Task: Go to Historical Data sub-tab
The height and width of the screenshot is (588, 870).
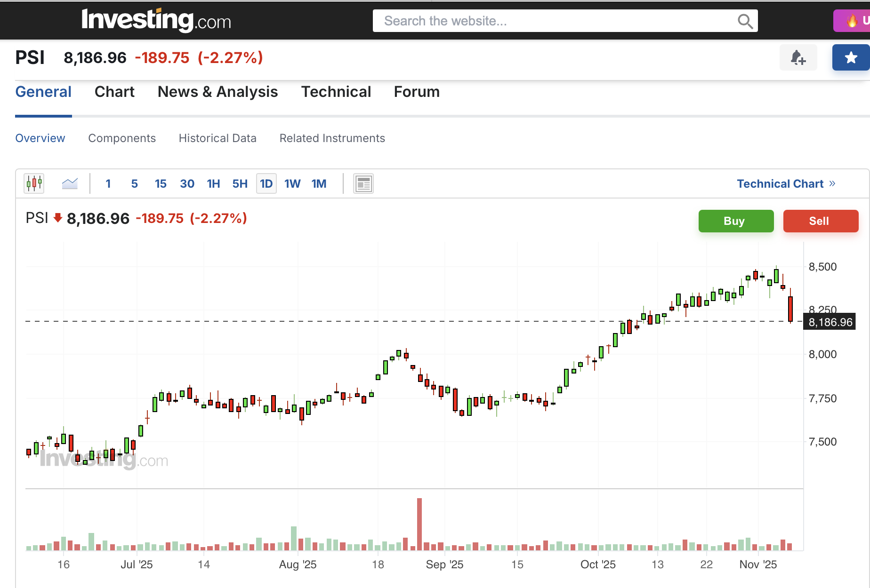Action: [x=217, y=138]
